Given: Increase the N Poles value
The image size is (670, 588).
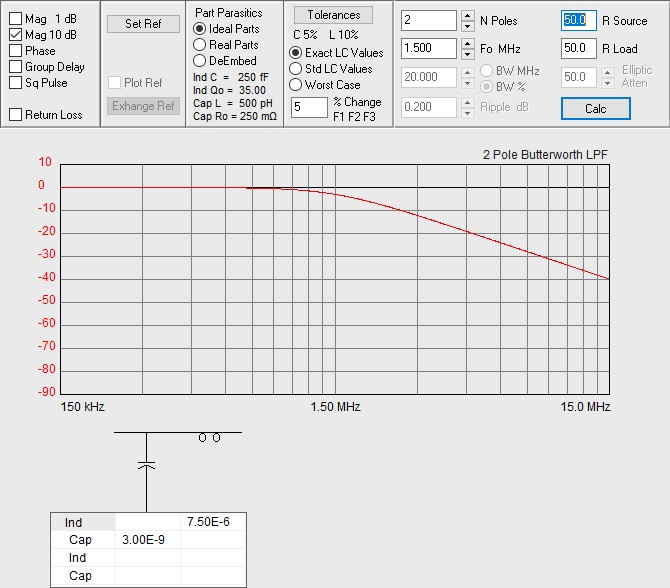Looking at the screenshot, I should point(467,16).
